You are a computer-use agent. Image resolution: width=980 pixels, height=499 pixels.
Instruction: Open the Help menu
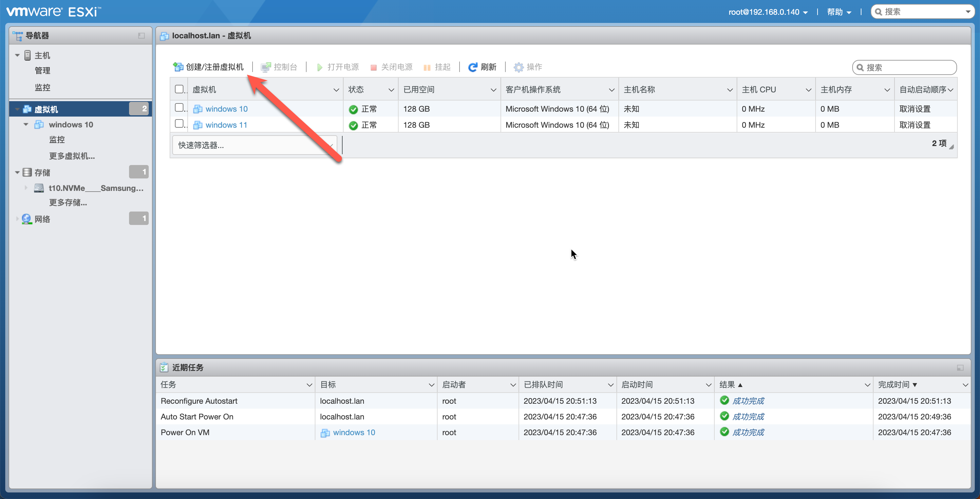pos(839,12)
